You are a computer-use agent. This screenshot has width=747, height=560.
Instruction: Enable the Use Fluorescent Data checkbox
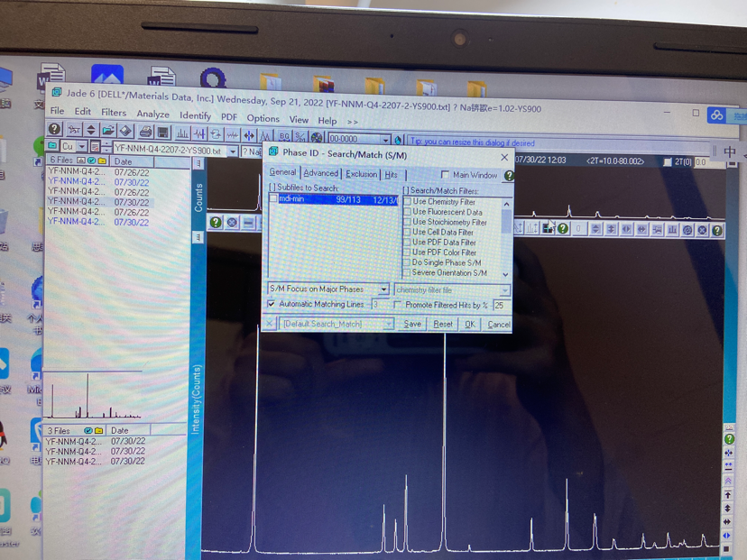(x=407, y=211)
